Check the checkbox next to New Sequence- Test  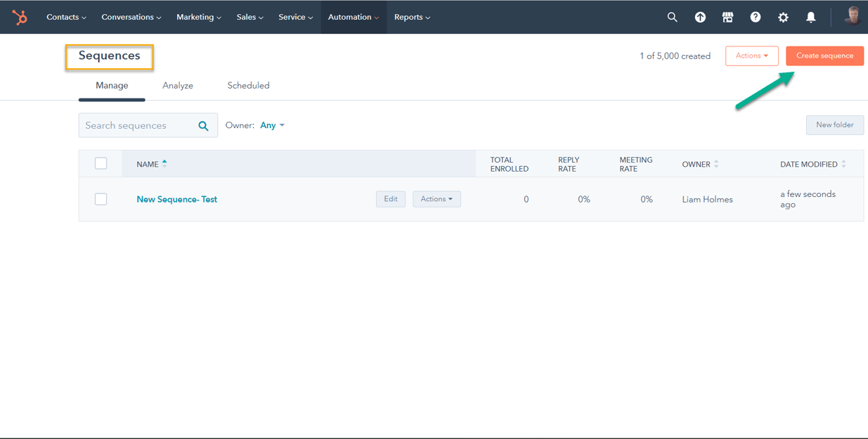coord(101,198)
